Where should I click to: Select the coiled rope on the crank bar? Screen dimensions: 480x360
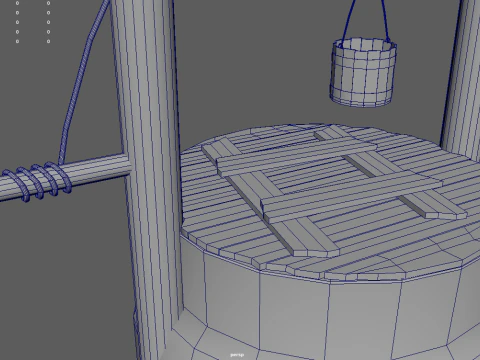[37, 181]
